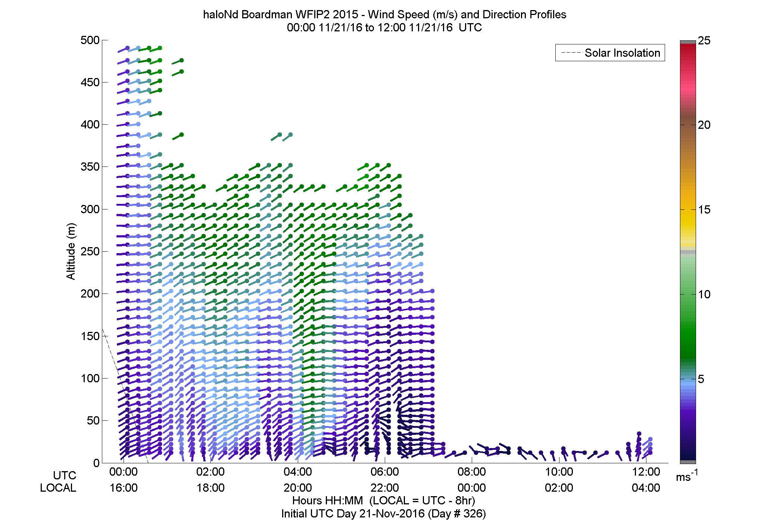Click the 500 altitude tick label
This screenshot has width=783, height=532.
[90, 40]
